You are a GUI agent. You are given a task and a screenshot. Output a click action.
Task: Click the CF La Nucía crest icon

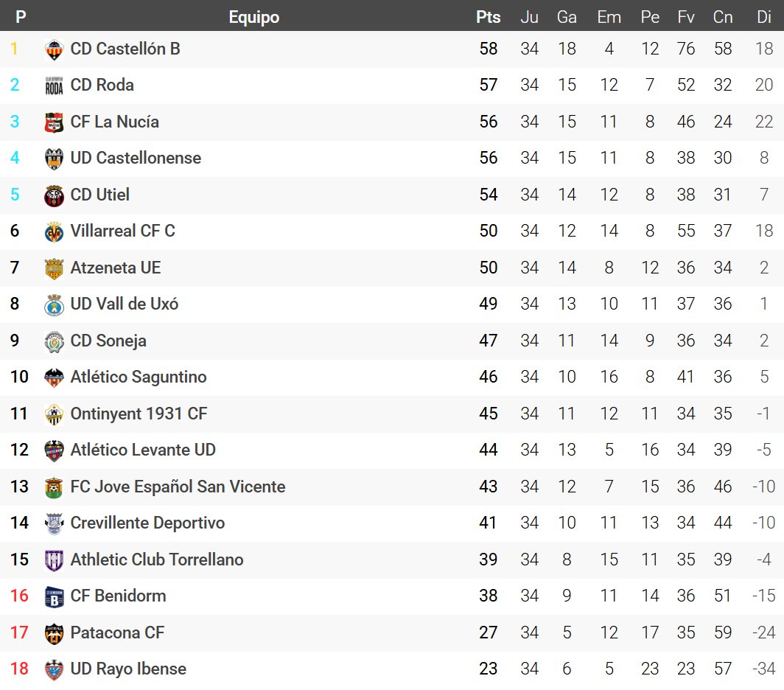tap(54, 122)
